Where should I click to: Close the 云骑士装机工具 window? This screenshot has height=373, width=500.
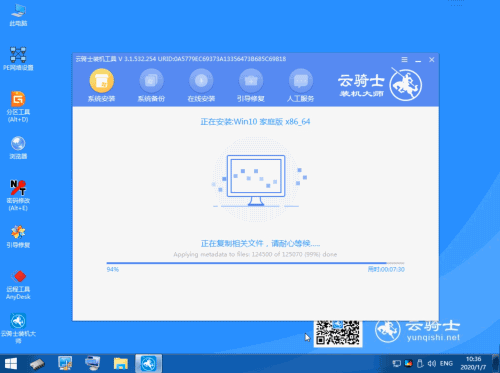(x=432, y=60)
